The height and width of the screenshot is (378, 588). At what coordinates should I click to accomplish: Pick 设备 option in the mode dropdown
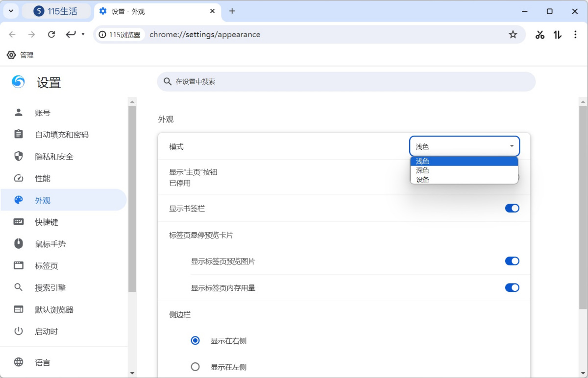pyautogui.click(x=422, y=179)
